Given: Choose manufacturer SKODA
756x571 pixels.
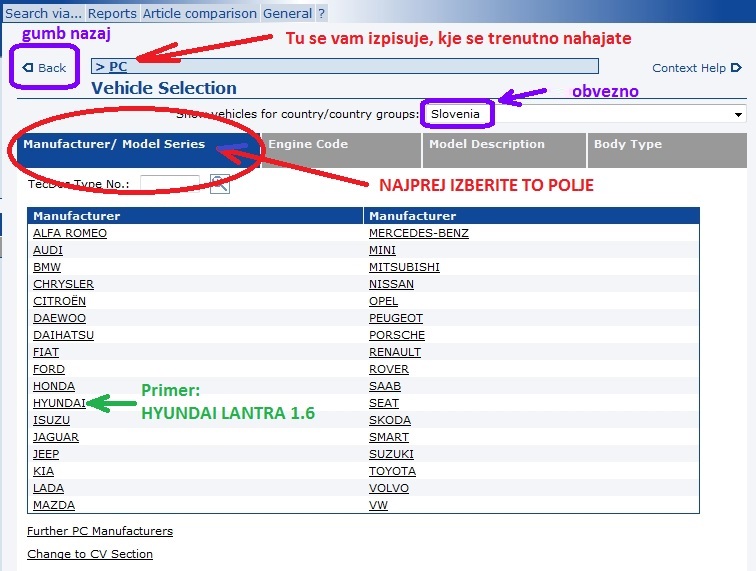Looking at the screenshot, I should click(390, 420).
